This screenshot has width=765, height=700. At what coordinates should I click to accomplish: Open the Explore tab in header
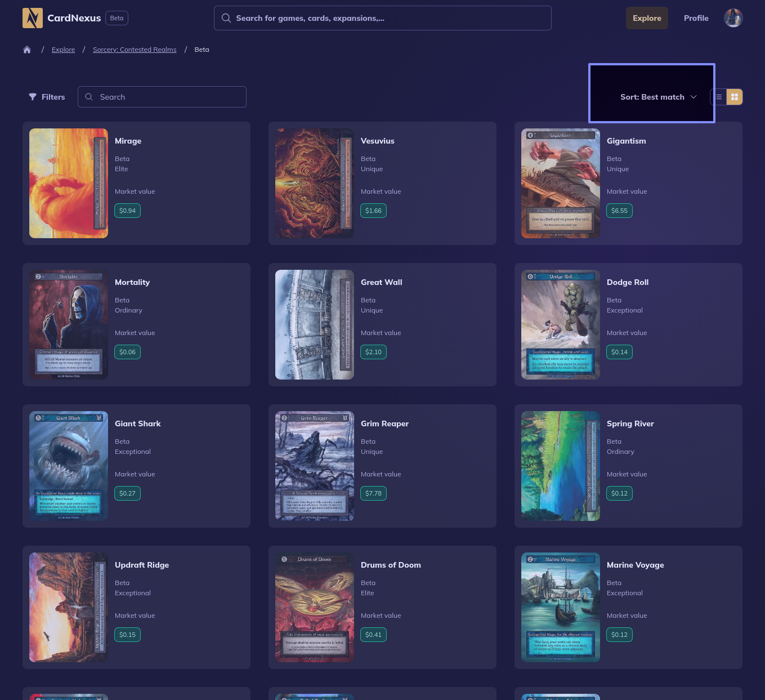click(647, 18)
